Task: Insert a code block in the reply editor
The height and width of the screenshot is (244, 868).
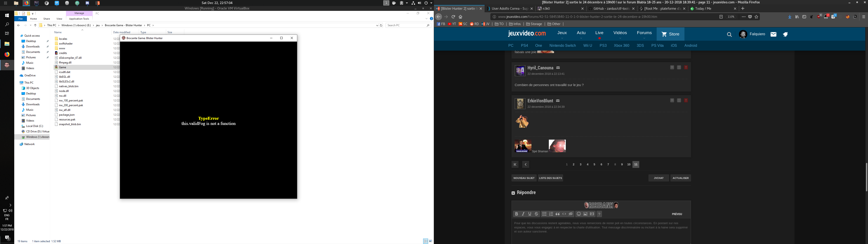Action: [564, 214]
